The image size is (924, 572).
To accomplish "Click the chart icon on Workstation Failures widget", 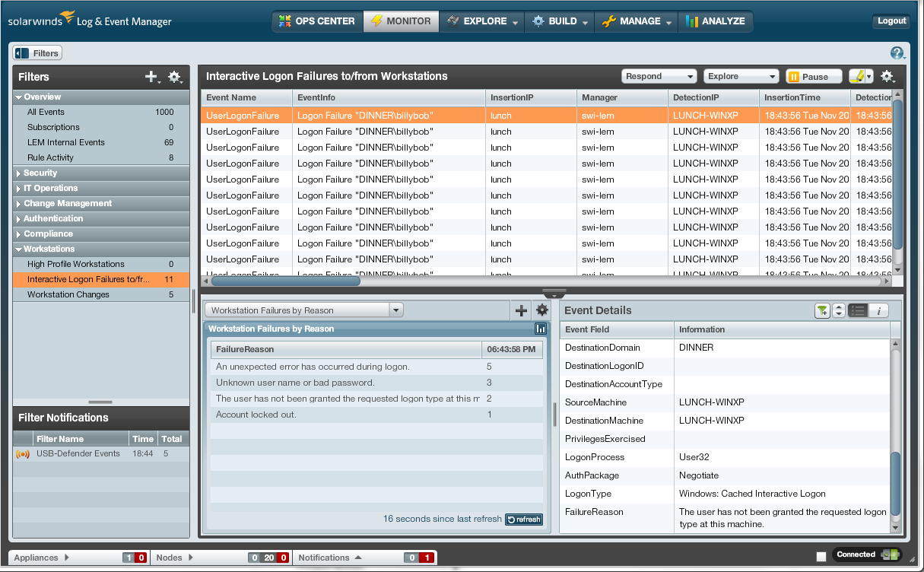I will [x=541, y=329].
